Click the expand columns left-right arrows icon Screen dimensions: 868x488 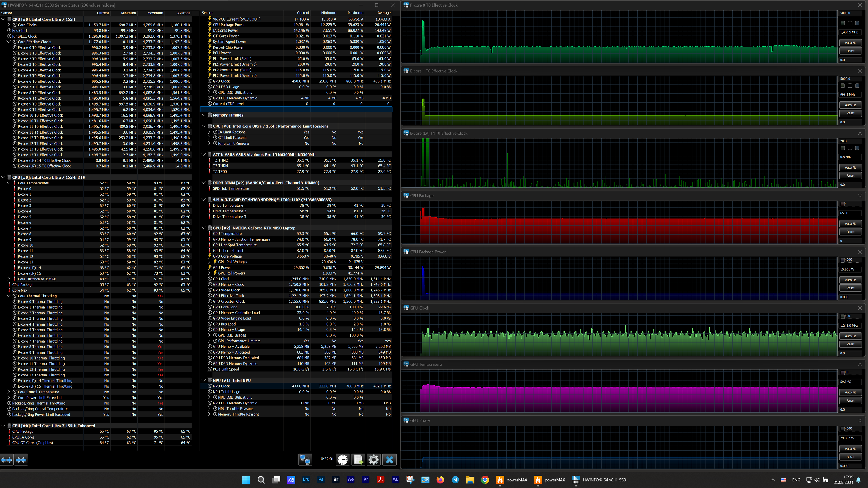click(6, 460)
